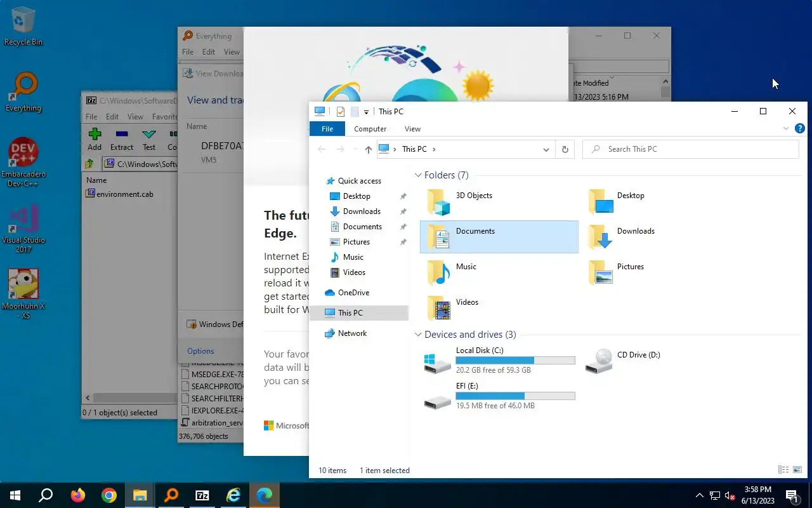The image size is (812, 508).
Task: Launch Moorhuhn X - XS desktop icon
Action: (23, 294)
